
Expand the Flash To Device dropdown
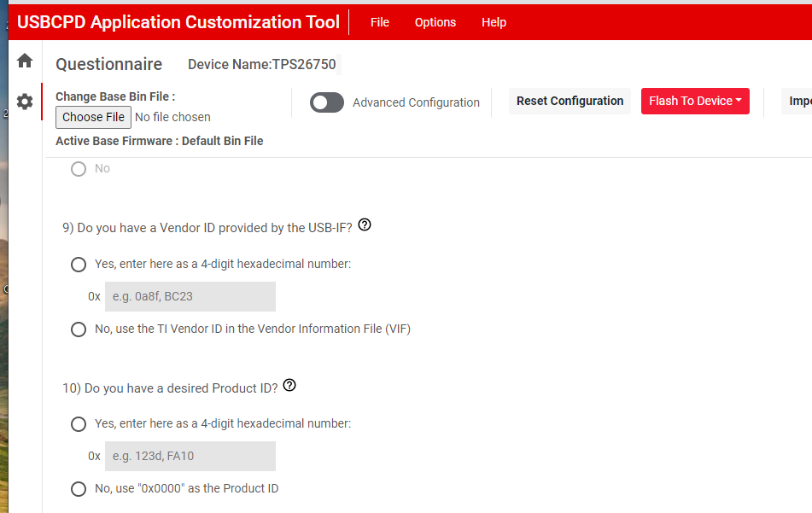(x=694, y=101)
